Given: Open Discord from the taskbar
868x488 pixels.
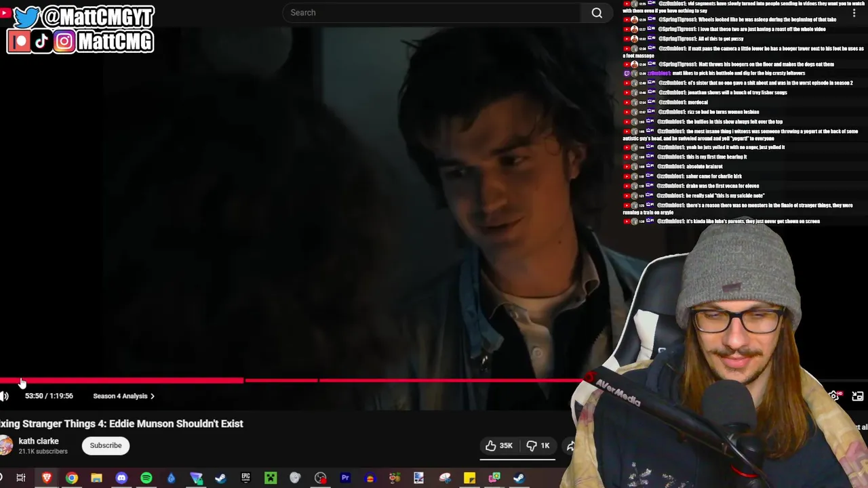Looking at the screenshot, I should point(121,479).
